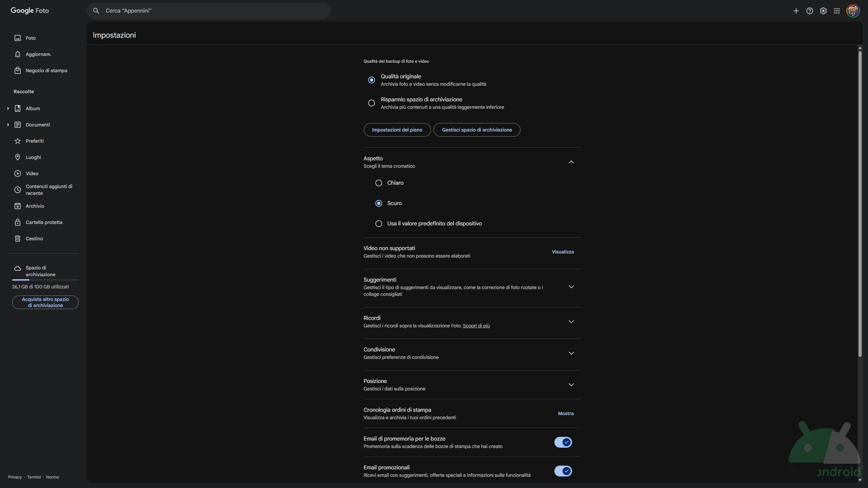Click the plus create icon in header
The image size is (868, 488).
coord(796,11)
